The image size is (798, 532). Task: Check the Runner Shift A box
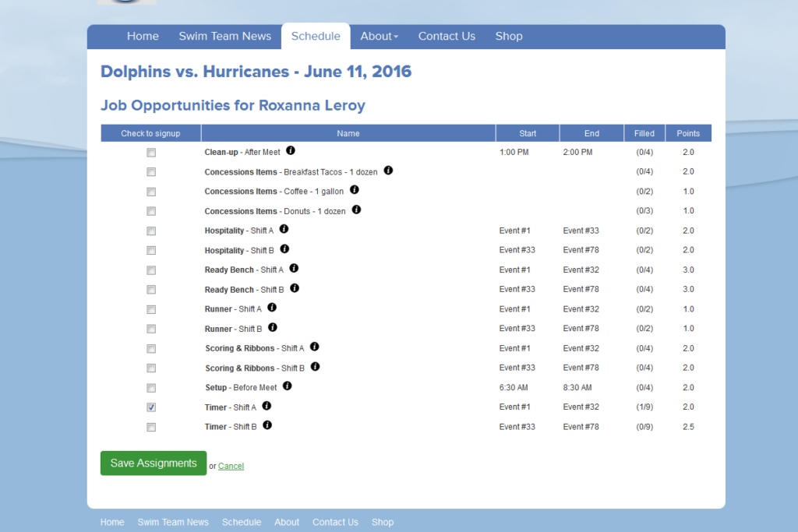click(151, 309)
